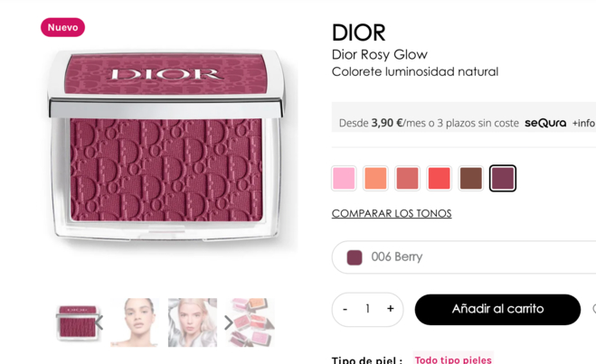Click the Todo tipo pieles tag

pos(453,359)
